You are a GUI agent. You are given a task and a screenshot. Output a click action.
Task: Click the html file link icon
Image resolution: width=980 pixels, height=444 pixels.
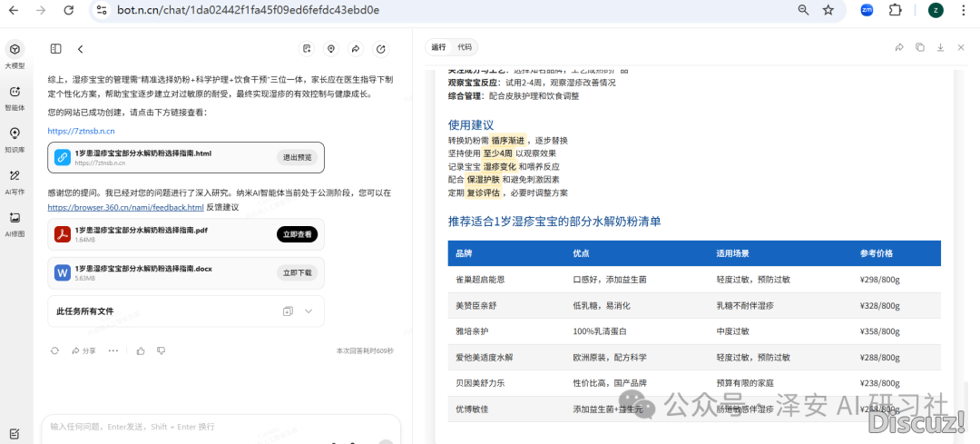63,157
